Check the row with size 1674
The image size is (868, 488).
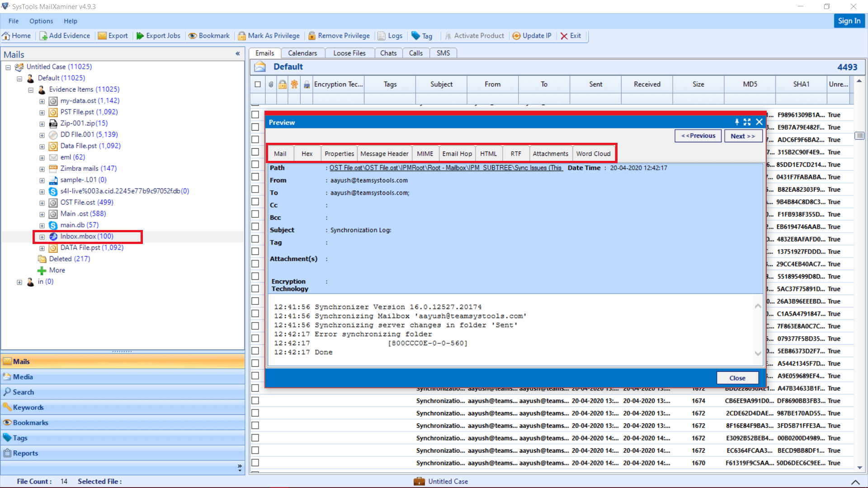point(255,401)
